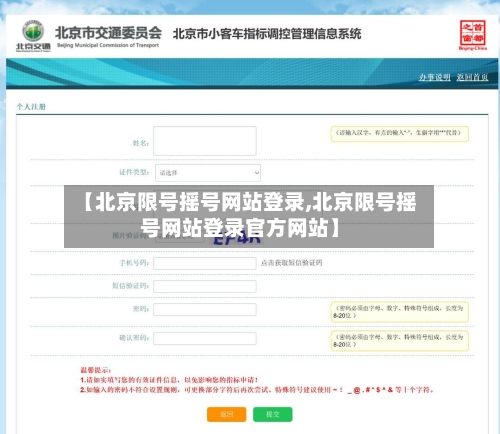Image resolution: width=500 pixels, height=434 pixels.
Task: Click the 北京交通 logo icon
Action: pos(33,36)
